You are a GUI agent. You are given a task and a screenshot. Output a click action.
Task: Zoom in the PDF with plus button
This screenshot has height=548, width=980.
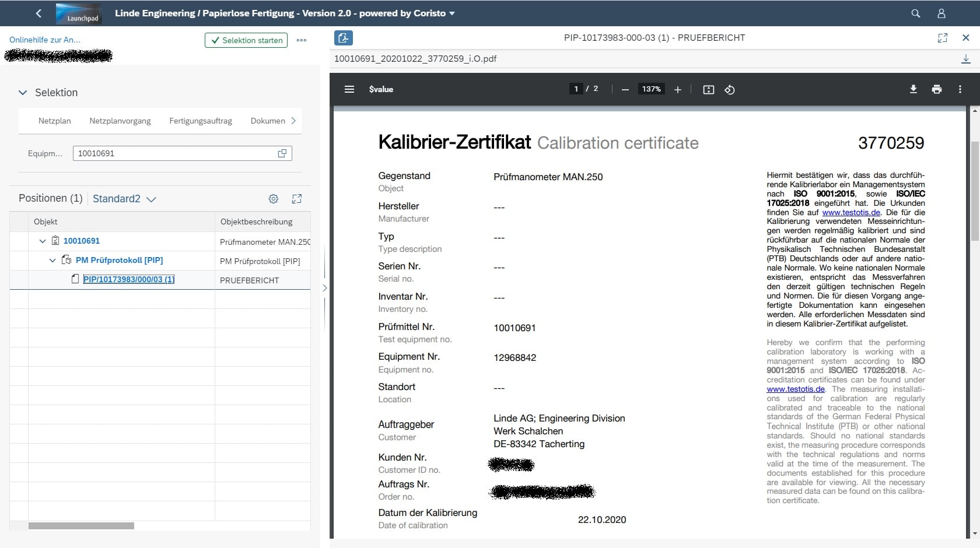(678, 89)
